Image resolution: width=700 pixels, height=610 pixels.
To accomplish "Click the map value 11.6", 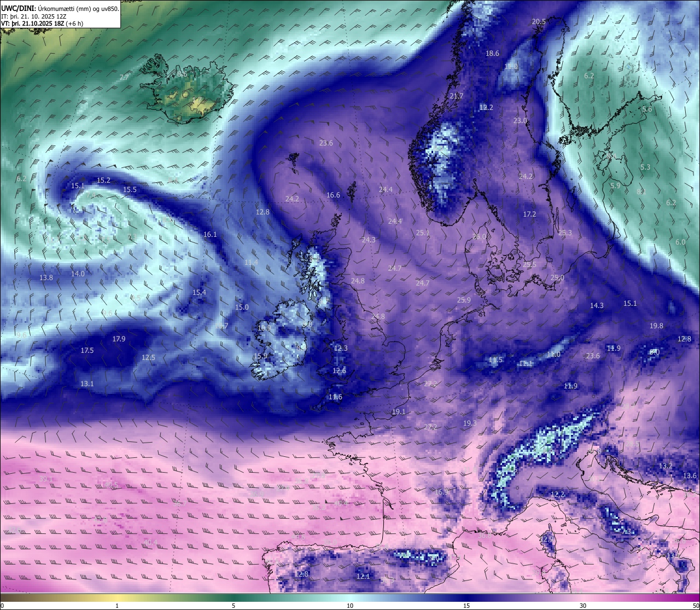I will coord(335,397).
